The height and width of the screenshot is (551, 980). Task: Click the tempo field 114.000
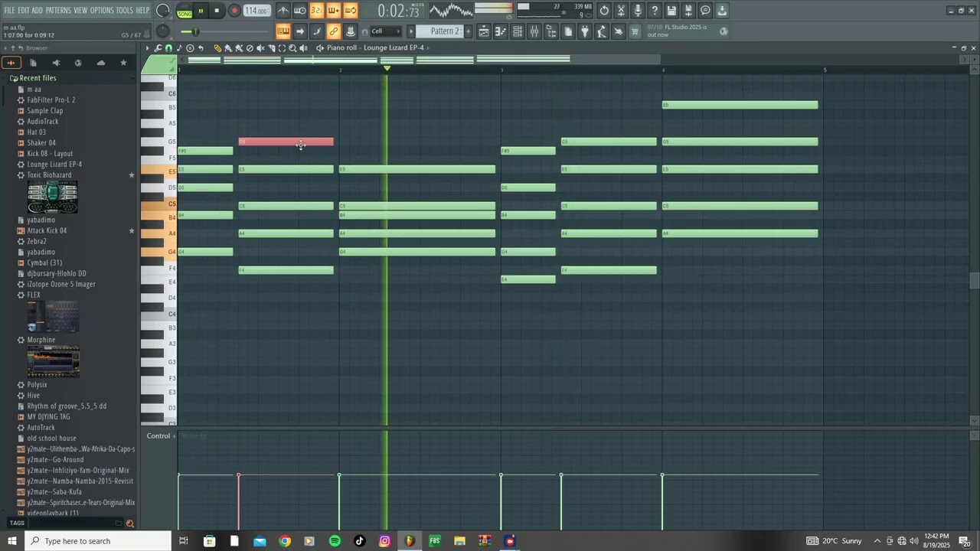[x=257, y=11]
